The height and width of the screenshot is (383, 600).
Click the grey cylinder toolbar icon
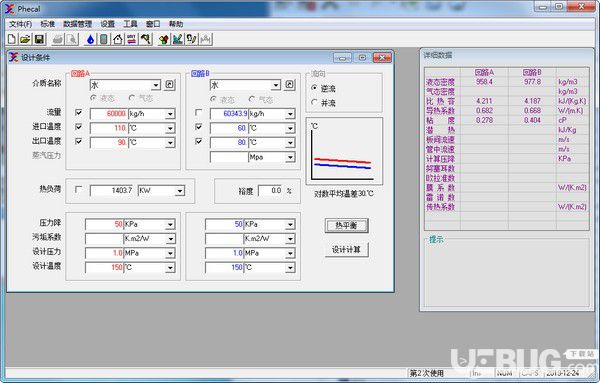(x=104, y=39)
